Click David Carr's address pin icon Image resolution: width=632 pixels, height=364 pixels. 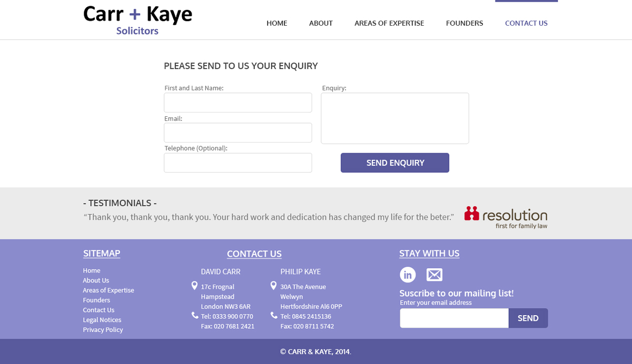coord(194,286)
